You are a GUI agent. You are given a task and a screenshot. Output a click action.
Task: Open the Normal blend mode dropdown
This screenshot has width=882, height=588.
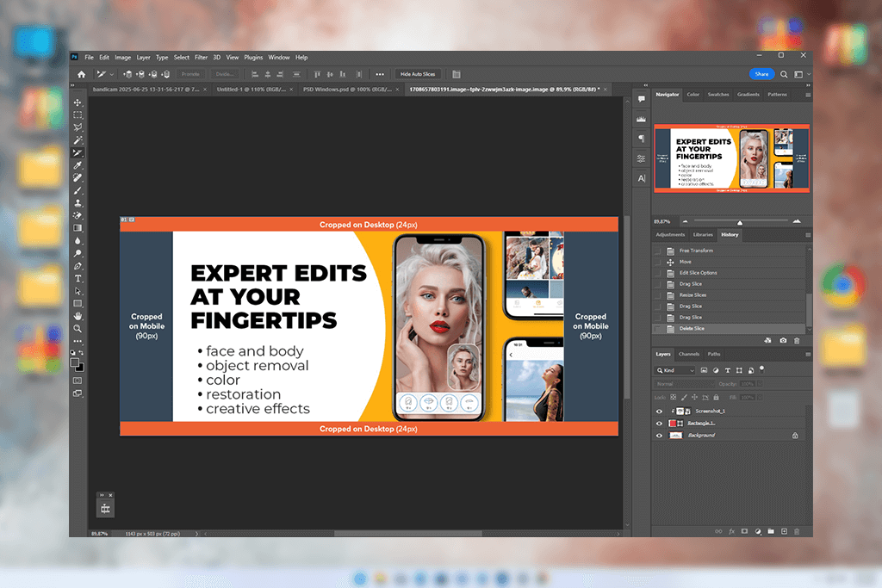coord(680,384)
